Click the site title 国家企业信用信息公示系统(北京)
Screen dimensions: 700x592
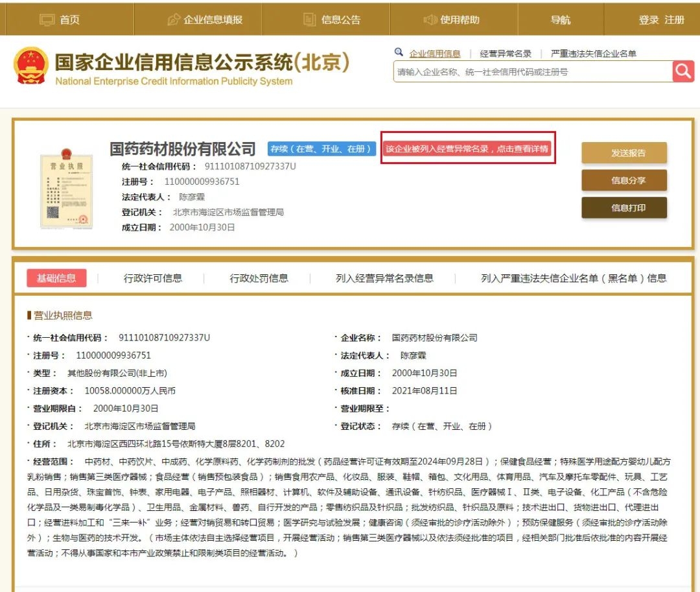pos(202,62)
